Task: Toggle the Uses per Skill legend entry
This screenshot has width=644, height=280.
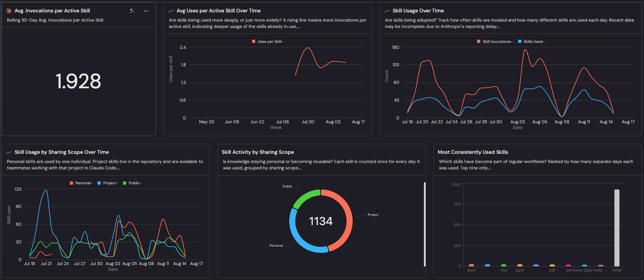Action: click(x=268, y=41)
